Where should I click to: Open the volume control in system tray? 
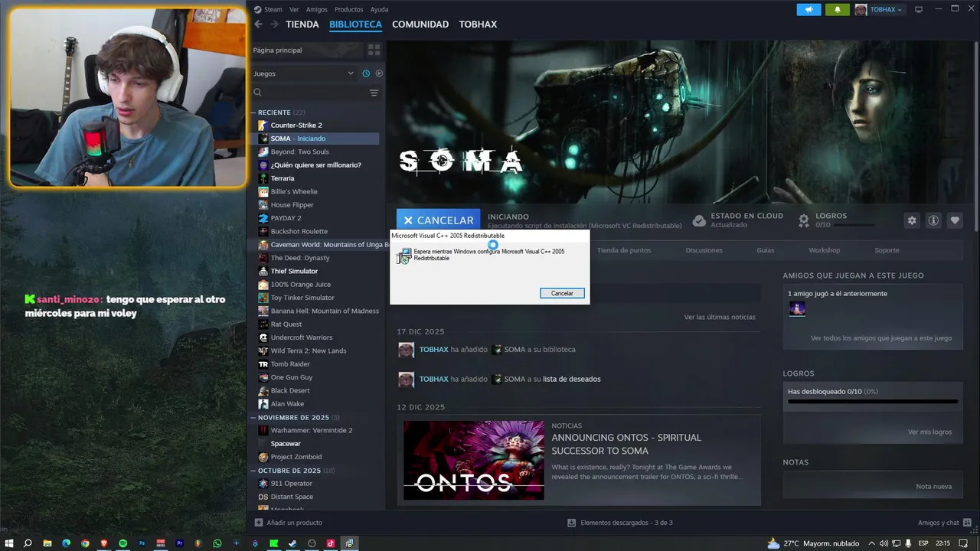click(x=884, y=543)
